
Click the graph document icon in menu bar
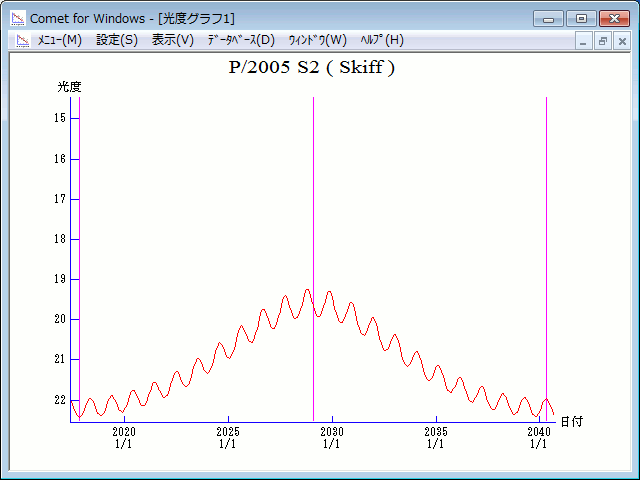(20, 40)
